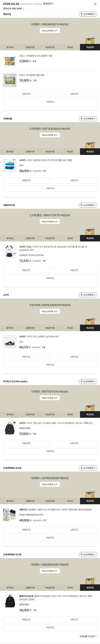View 배송상세현황 for 대한통운 599240008713
This screenshot has height=644, width=100.
[50, 31]
